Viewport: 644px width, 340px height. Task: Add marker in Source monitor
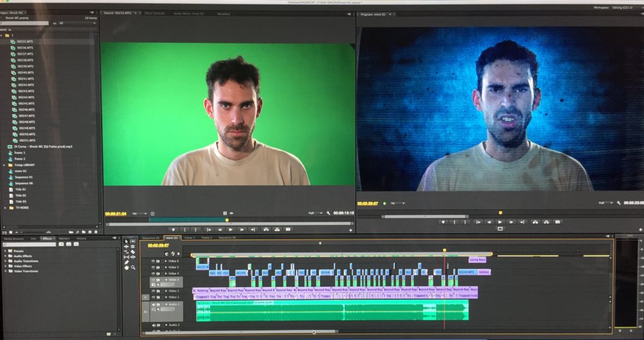pos(174,229)
